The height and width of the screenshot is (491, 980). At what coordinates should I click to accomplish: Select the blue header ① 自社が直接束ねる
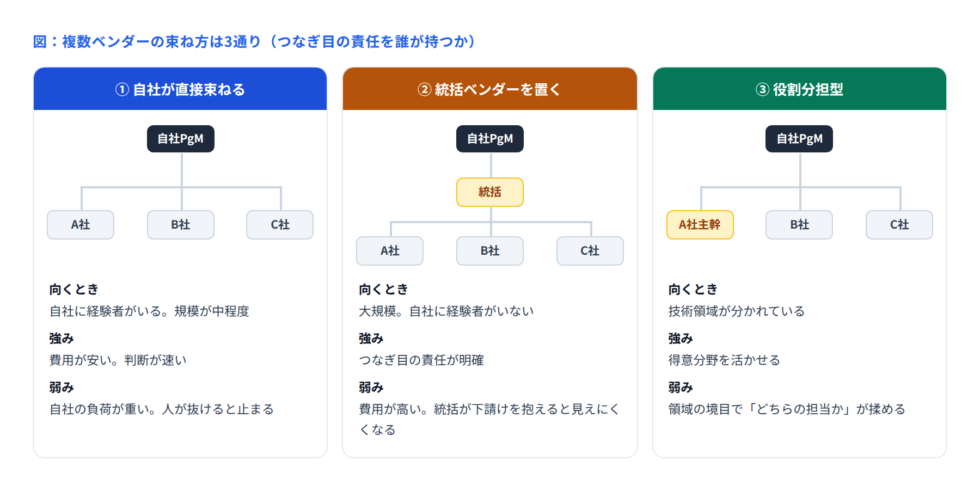(x=180, y=89)
